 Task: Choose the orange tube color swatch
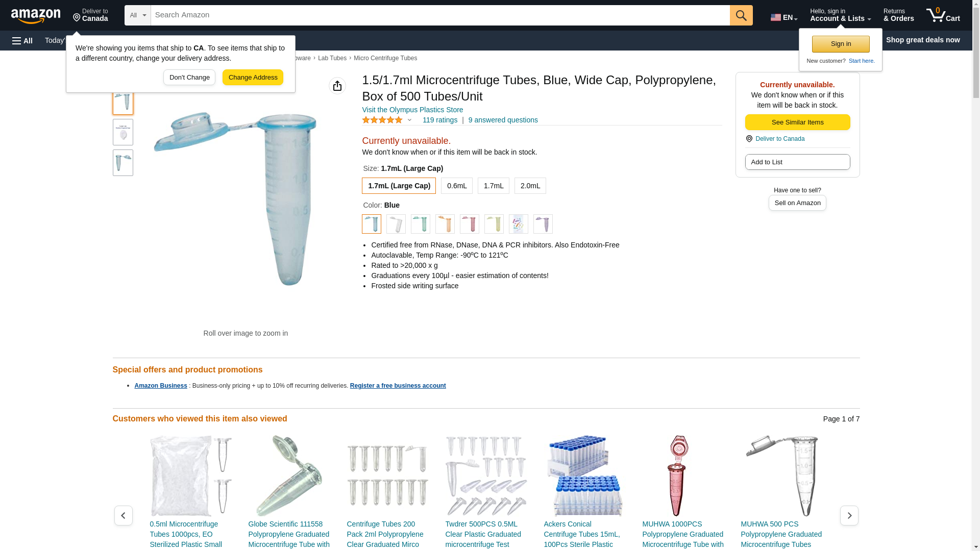[445, 224]
